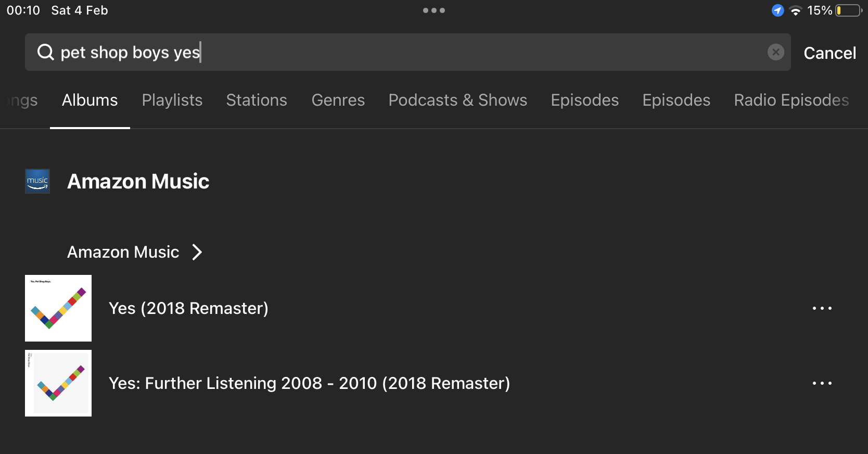Tap the Amazon Music service logo icon

click(x=37, y=181)
